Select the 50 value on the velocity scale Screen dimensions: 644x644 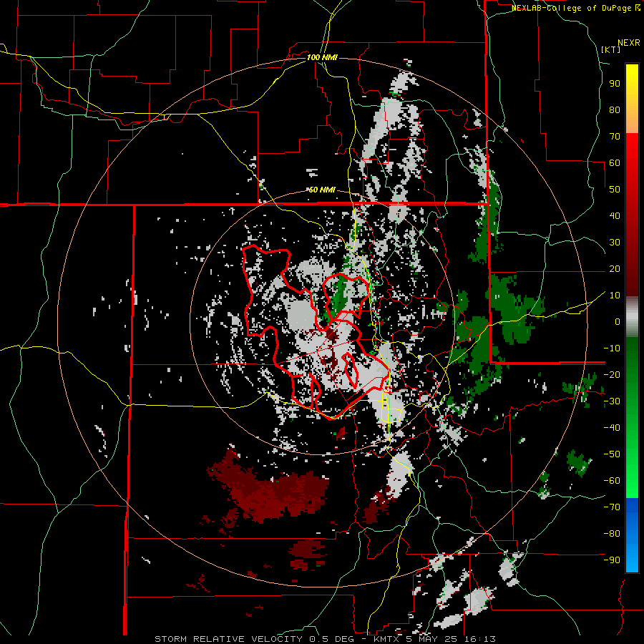click(x=615, y=190)
